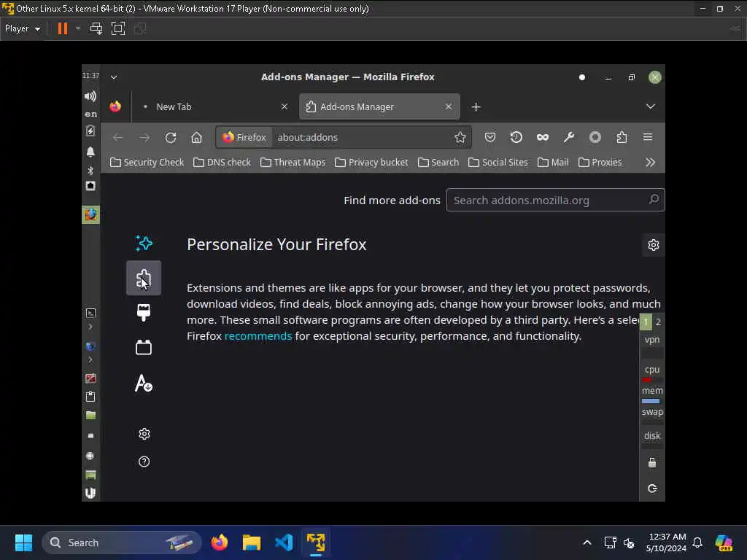Open the VMware Player menu dropdown
Image resolution: width=747 pixels, height=560 pixels.
coord(23,28)
